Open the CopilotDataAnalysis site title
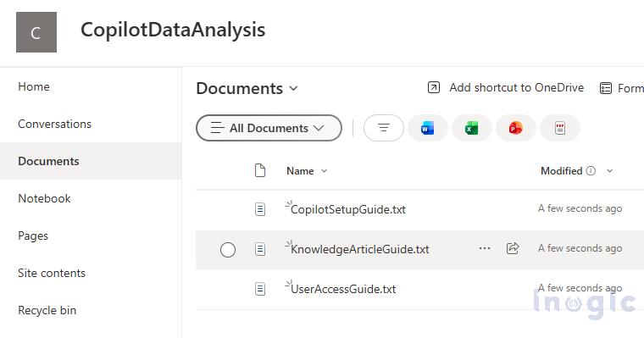644x338 pixels. tap(173, 30)
